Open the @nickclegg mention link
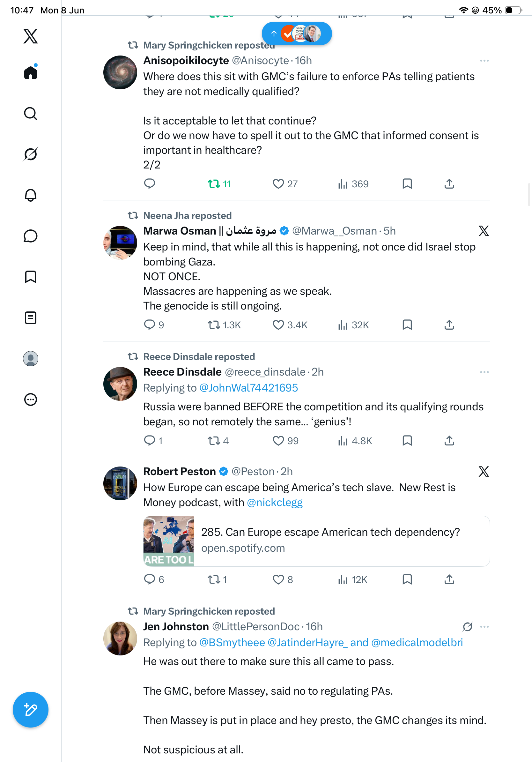Viewport: 532px width, 762px height. (x=275, y=503)
